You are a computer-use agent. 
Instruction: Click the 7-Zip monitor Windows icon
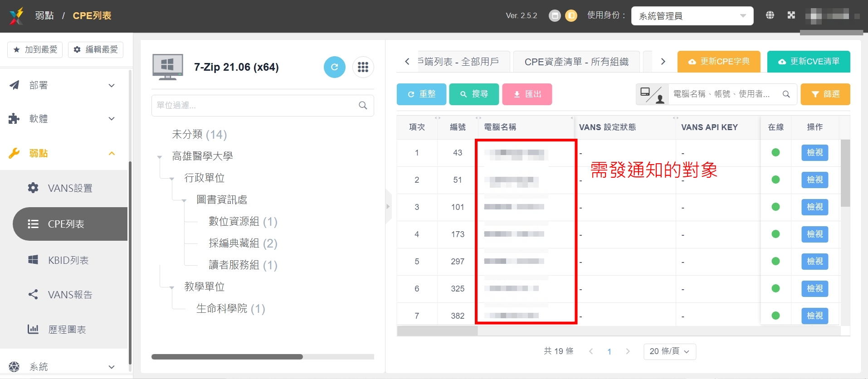(168, 67)
